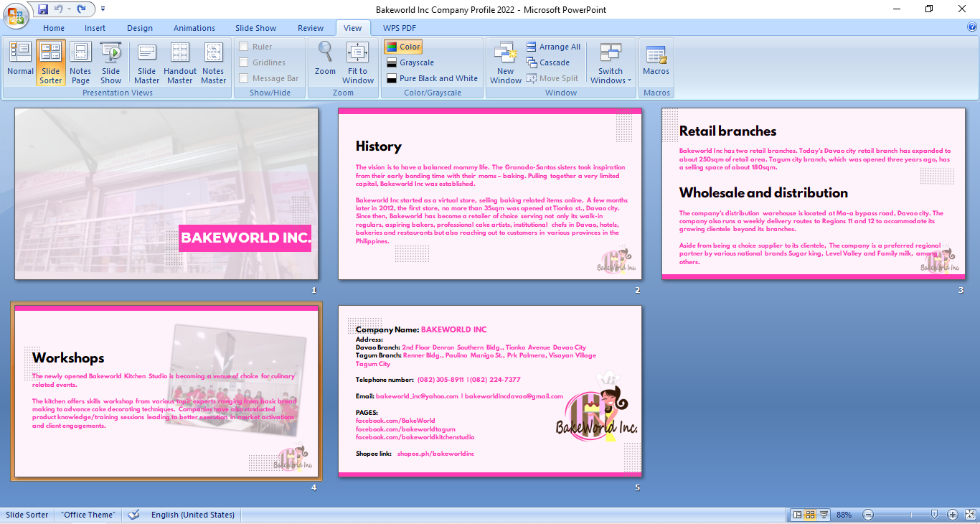Select slide 4 Workshops thumbnail

coord(166,391)
